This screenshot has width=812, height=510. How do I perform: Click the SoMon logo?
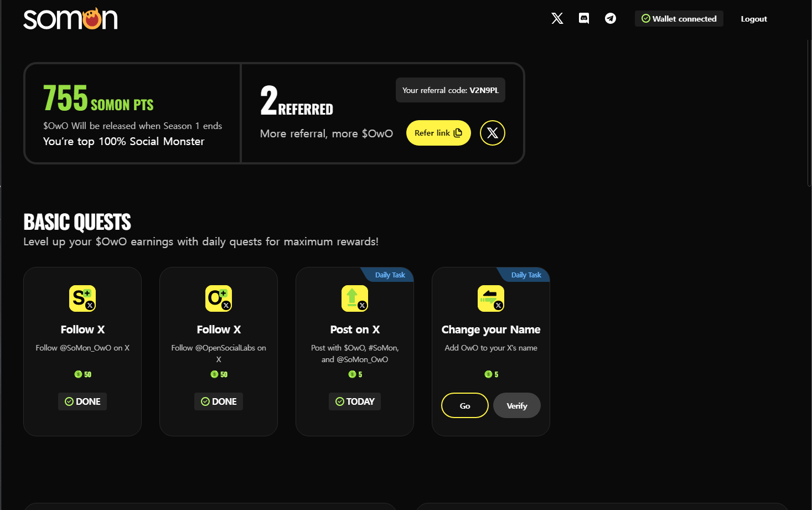pyautogui.click(x=70, y=19)
